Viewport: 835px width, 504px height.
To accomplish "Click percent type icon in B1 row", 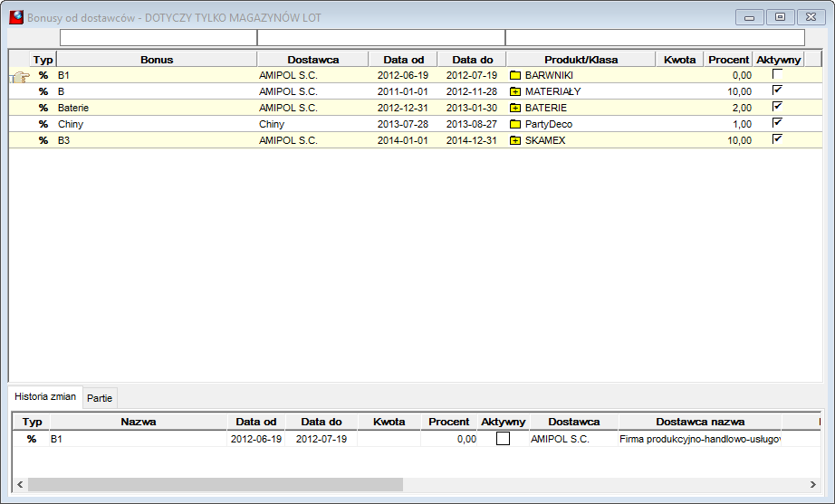I will click(x=43, y=76).
